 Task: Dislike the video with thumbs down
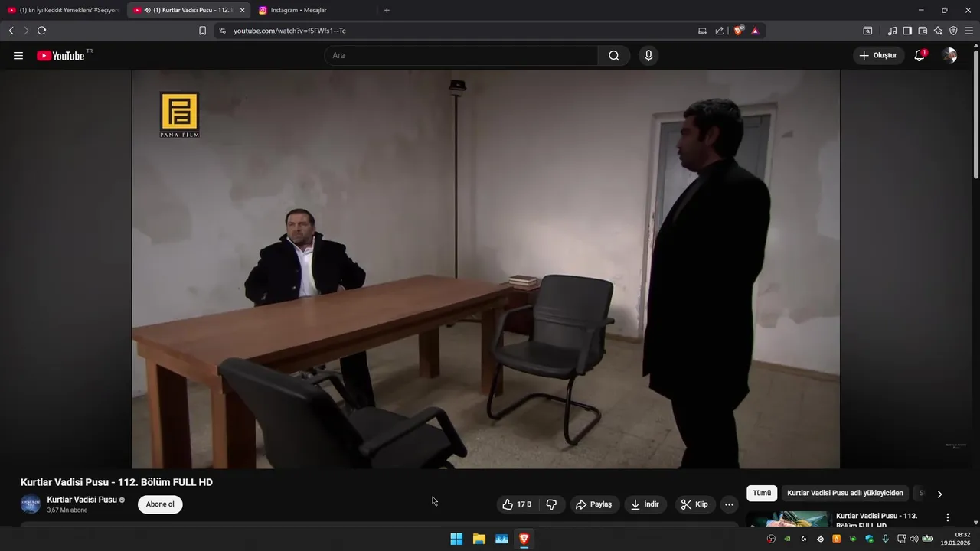551,504
